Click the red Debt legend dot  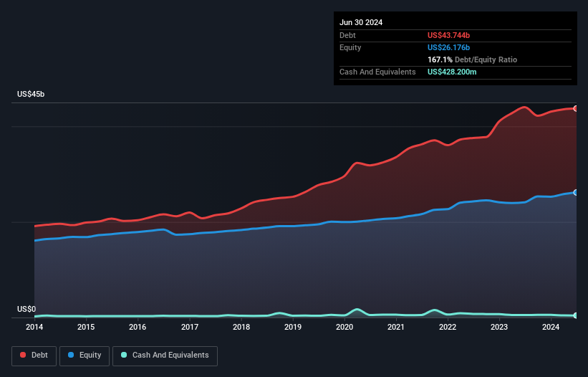(x=23, y=355)
